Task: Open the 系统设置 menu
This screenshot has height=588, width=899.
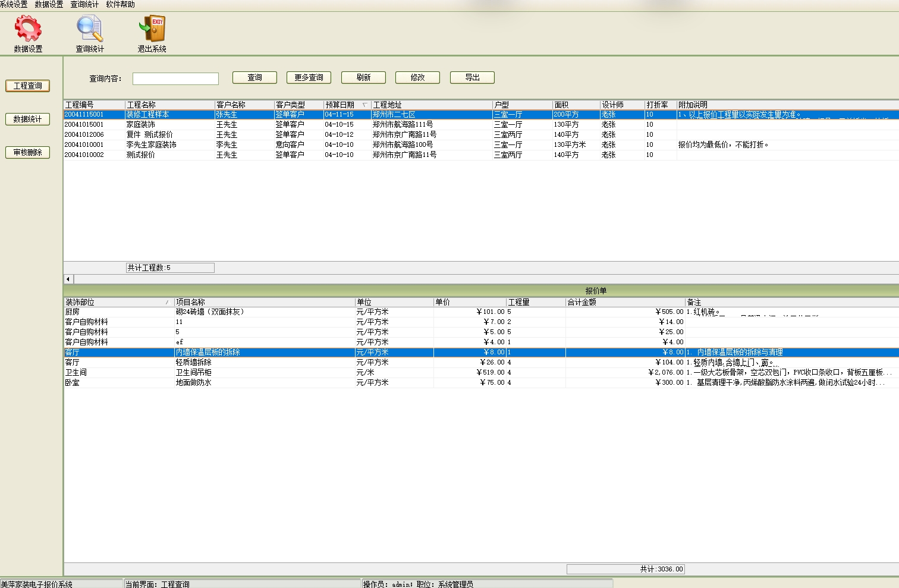Action: coord(14,4)
